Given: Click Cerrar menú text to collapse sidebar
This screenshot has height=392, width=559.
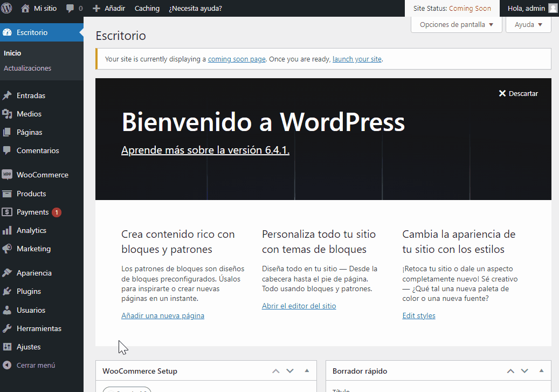Looking at the screenshot, I should [x=36, y=365].
